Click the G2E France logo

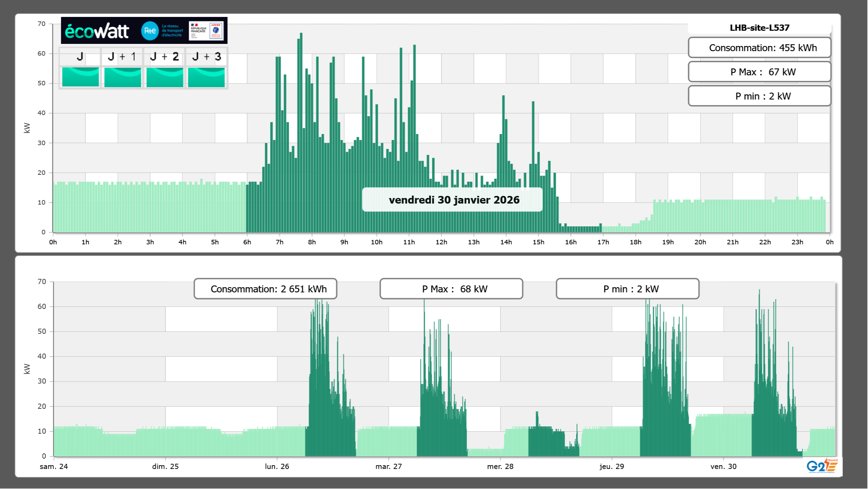click(x=822, y=466)
